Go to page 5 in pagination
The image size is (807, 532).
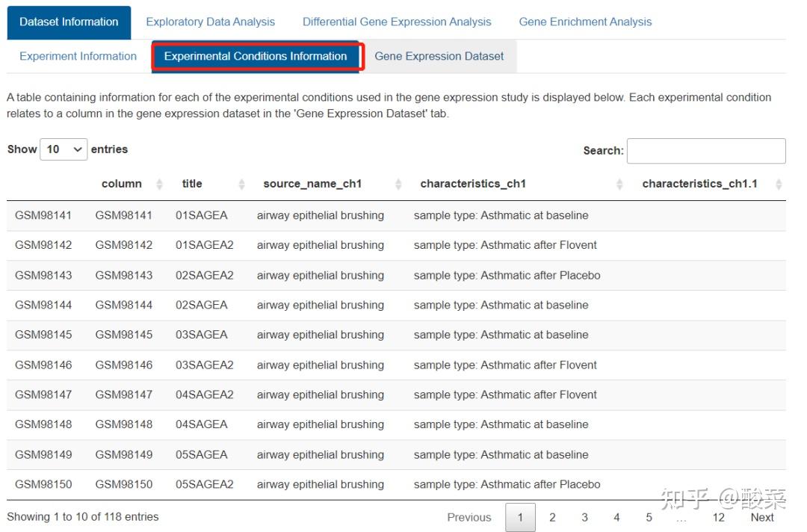coord(649,517)
